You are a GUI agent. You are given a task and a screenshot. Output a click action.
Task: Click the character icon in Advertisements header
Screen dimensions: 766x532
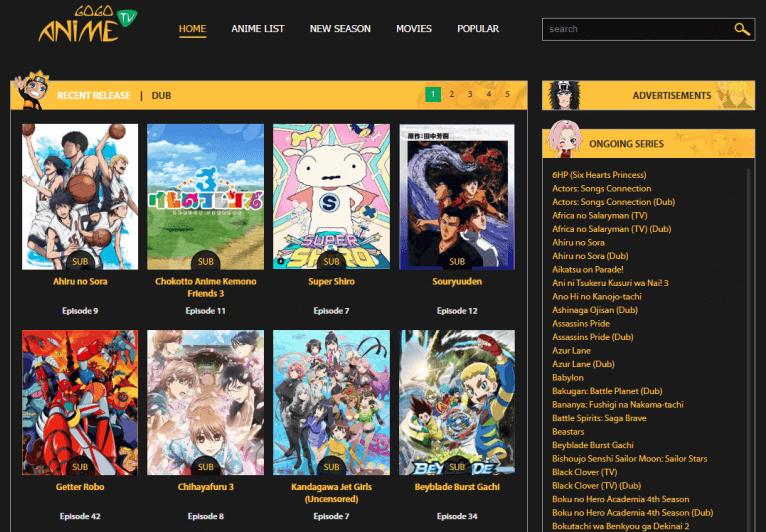pos(564,95)
